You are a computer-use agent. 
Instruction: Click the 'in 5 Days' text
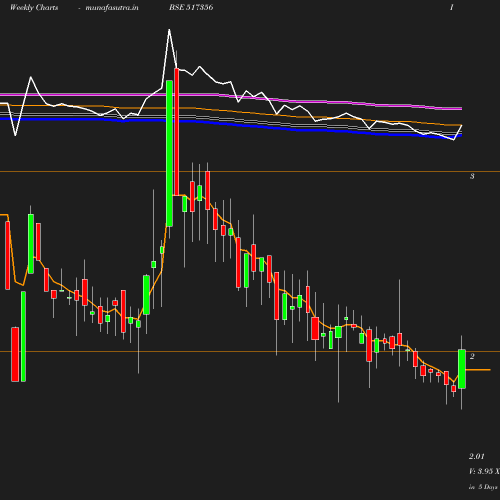(x=483, y=487)
